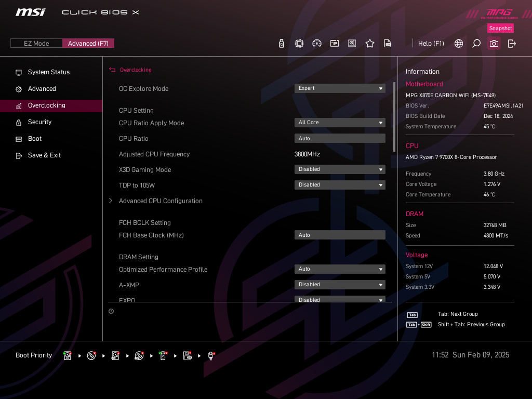Viewport: 532px width, 399px height.
Task: Click the speedometer gauge icon in toolbar
Action: (x=317, y=44)
